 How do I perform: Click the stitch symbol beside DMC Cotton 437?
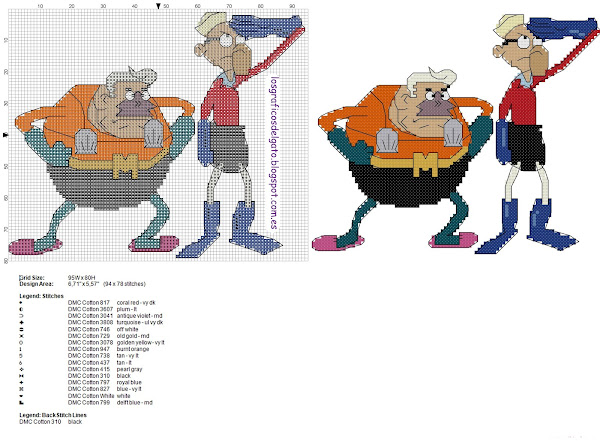point(21,363)
